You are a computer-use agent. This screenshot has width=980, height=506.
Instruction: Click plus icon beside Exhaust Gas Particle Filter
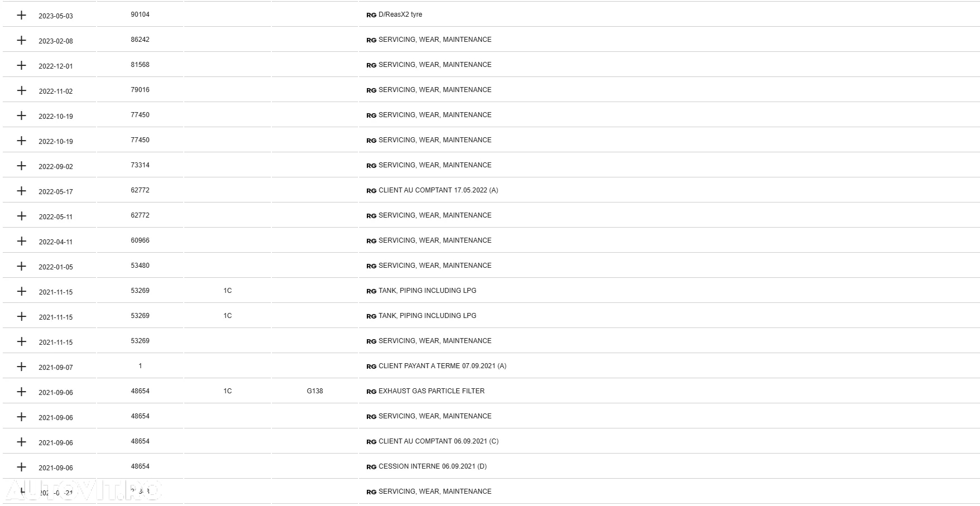[x=21, y=392]
